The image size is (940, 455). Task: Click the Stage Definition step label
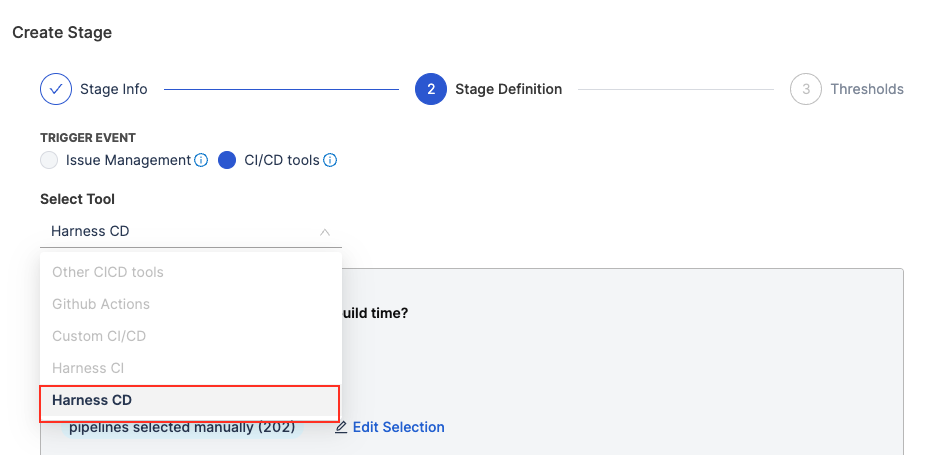tap(508, 89)
